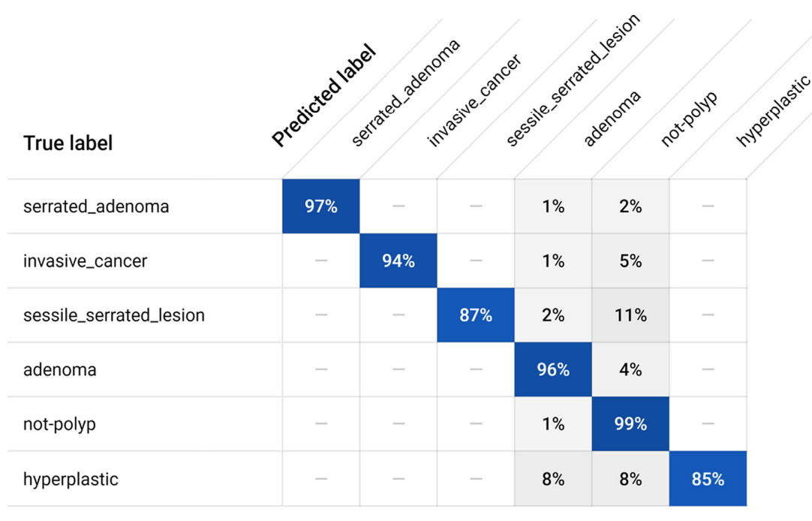Click the 87% sessile_serrated_lesion cell
The height and width of the screenshot is (521, 812).
click(x=476, y=315)
